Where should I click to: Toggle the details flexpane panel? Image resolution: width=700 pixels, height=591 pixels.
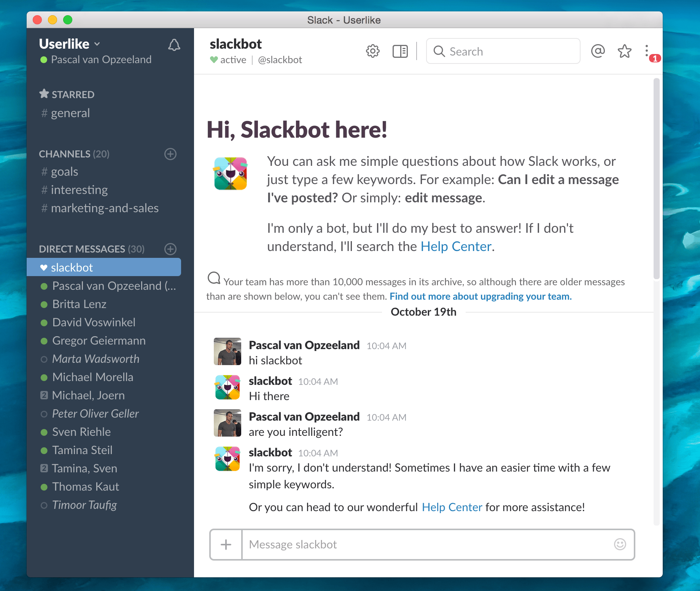pos(400,51)
